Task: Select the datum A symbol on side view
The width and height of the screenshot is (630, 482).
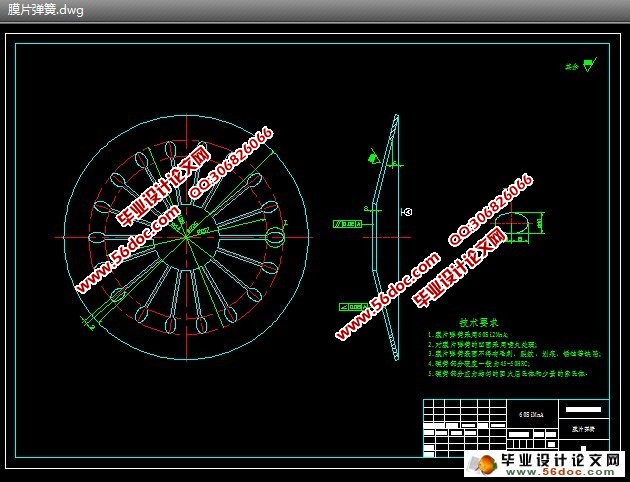Action: (407, 212)
